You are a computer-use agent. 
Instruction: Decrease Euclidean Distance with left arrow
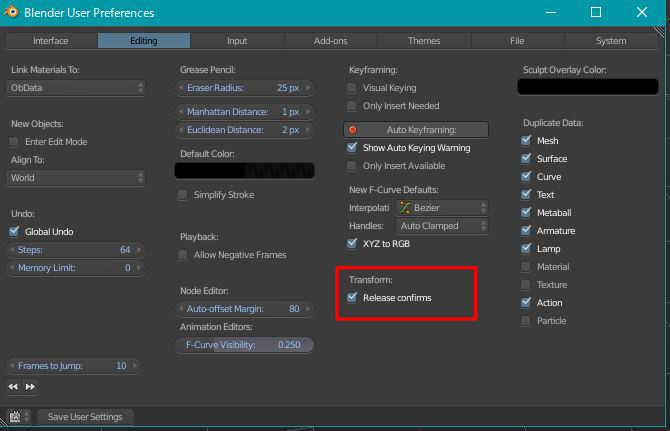pyautogui.click(x=181, y=129)
